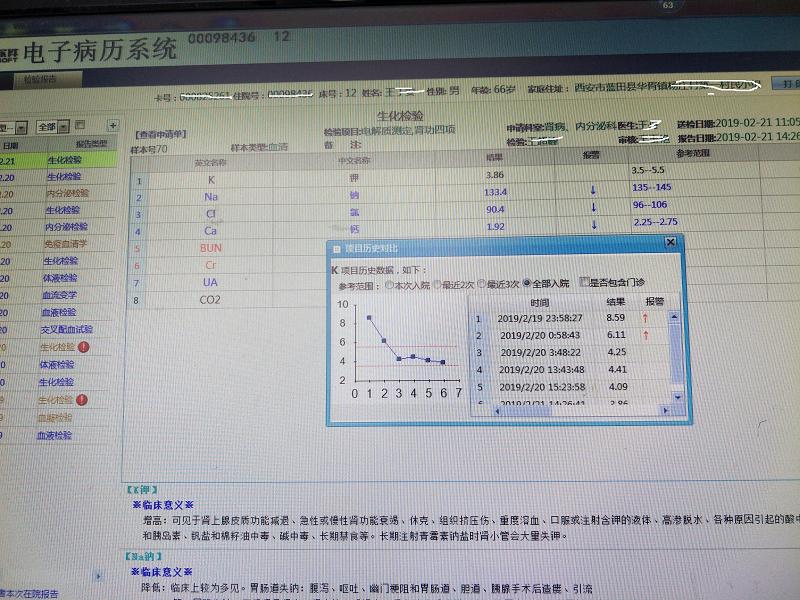
Task: Click the down-arrow alert for Na 133.4
Action: click(x=593, y=190)
